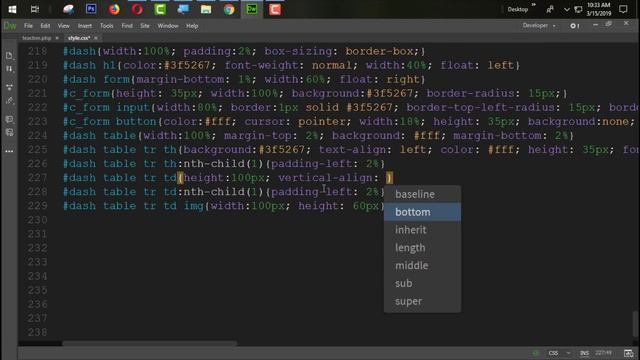The image size is (640, 360).
Task: Launch Google Chrome from the taskbar
Action: coord(229,9)
